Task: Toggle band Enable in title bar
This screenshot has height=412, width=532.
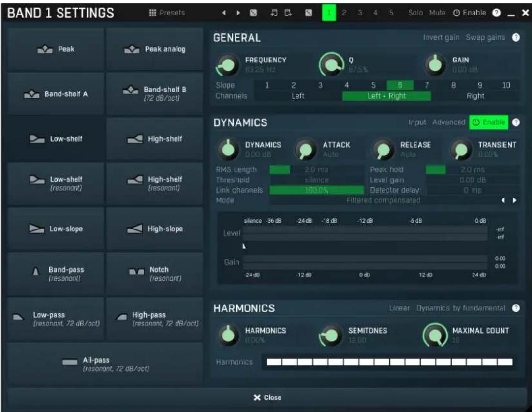Action: coord(470,13)
